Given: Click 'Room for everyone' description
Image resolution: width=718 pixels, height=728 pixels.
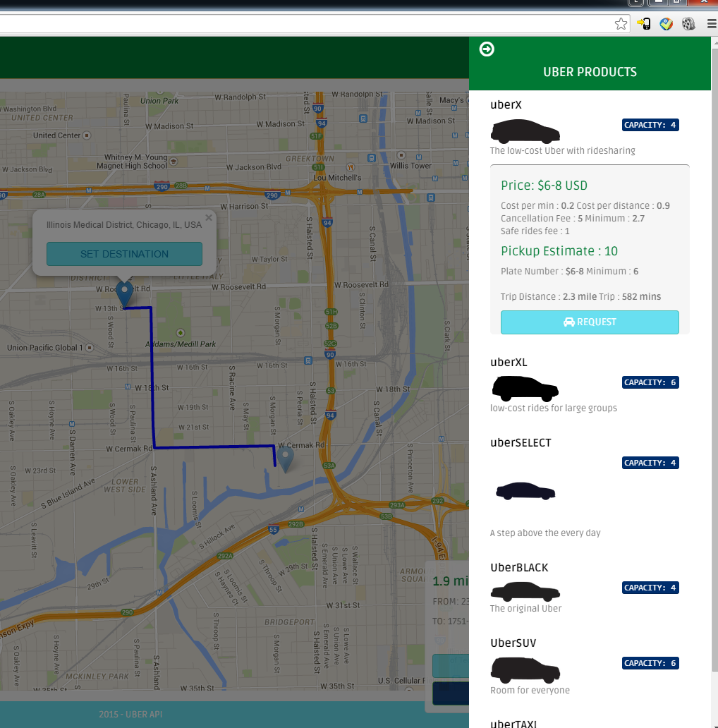Looking at the screenshot, I should pyautogui.click(x=530, y=691).
